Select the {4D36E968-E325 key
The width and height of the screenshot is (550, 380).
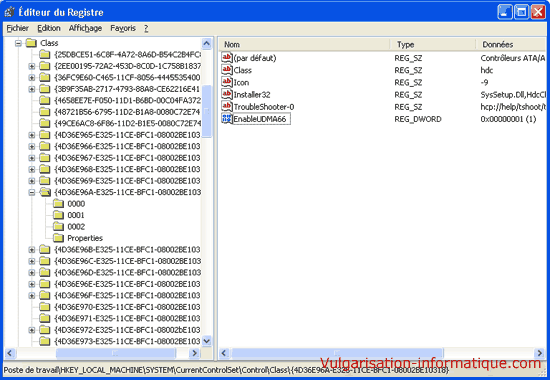(x=127, y=169)
